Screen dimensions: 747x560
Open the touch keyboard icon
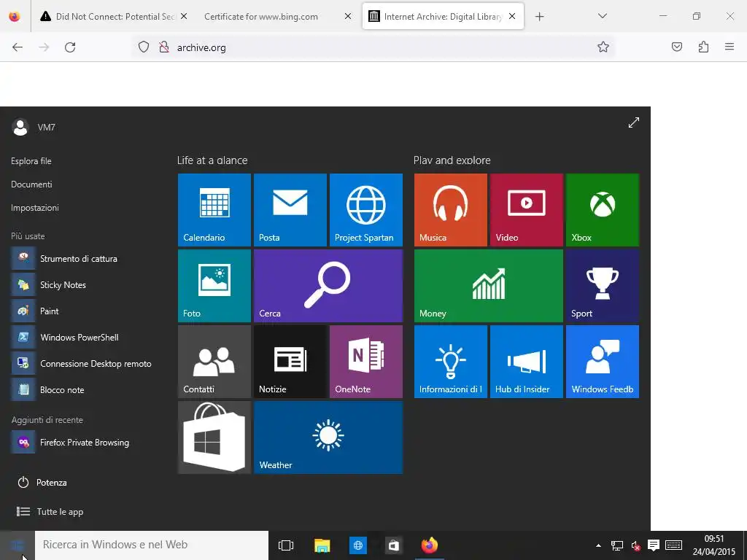(x=673, y=545)
